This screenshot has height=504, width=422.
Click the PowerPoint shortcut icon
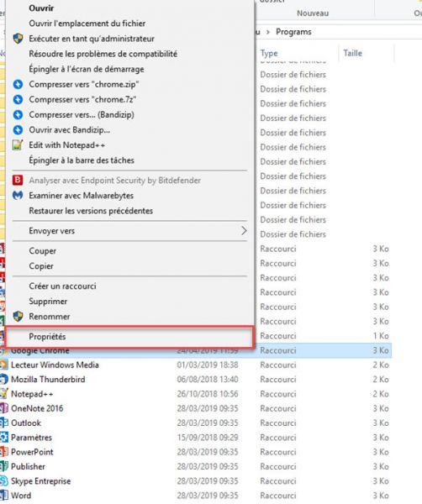[3, 452]
